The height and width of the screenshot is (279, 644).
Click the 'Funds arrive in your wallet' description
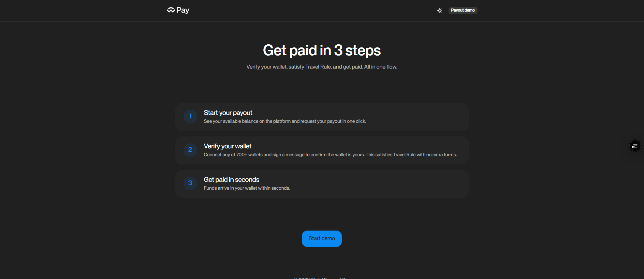[x=247, y=188]
